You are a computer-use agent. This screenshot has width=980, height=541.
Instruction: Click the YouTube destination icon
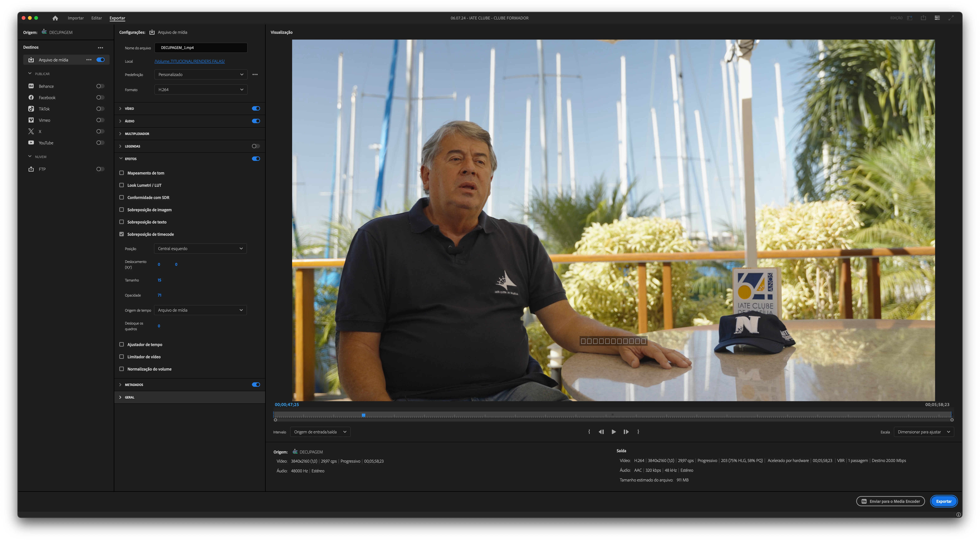31,143
